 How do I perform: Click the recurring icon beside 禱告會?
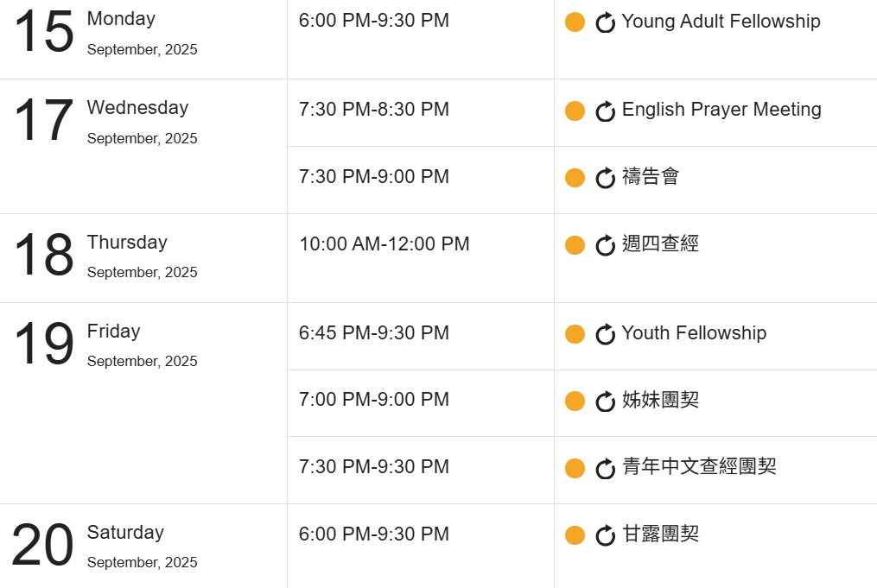(605, 178)
